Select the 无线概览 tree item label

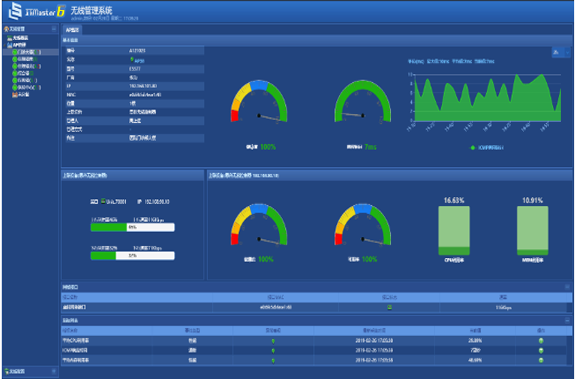(21, 38)
